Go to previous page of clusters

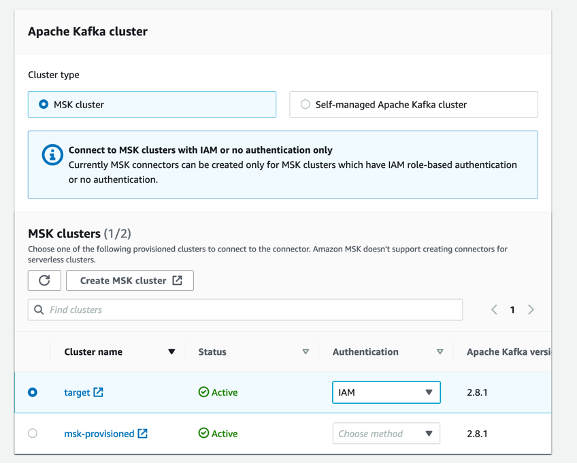[x=494, y=310]
